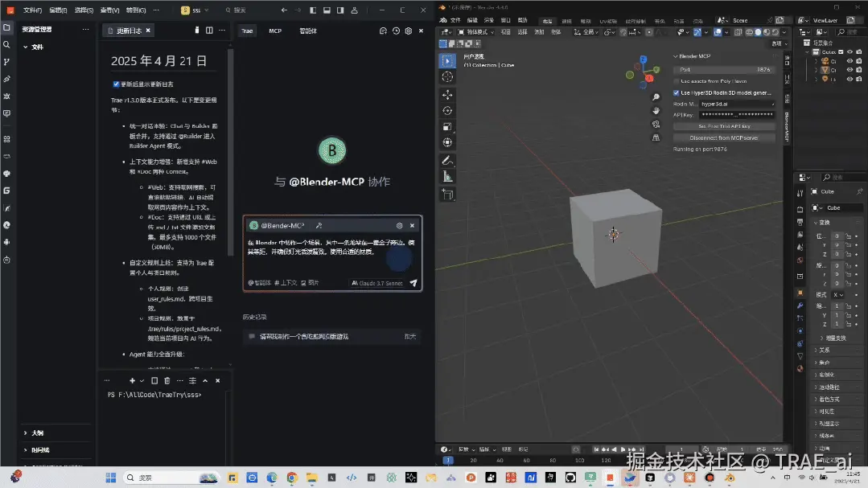Viewport: 868px width, 488px height.
Task: Delete terminal with trash icon
Action: pos(167,380)
